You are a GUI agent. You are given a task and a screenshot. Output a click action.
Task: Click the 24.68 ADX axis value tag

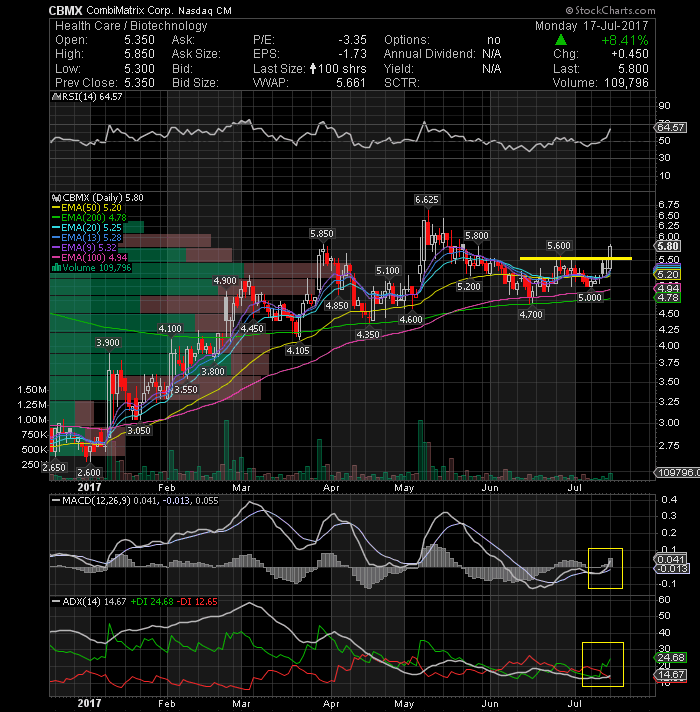670,658
